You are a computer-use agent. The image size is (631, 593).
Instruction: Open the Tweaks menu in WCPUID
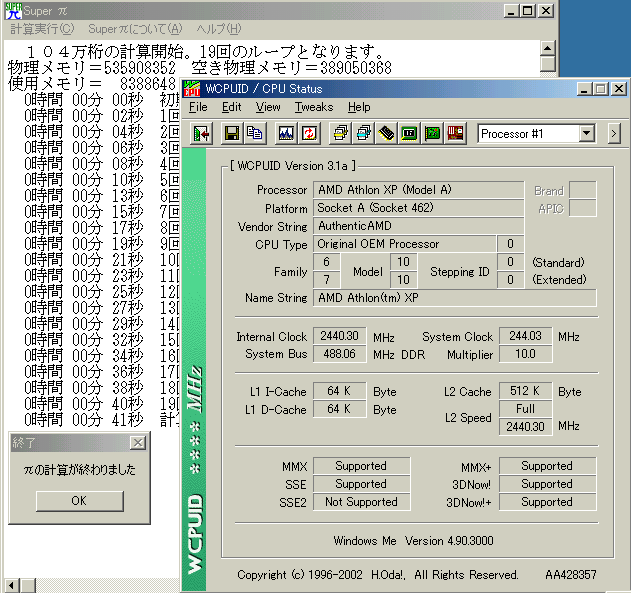[x=314, y=107]
